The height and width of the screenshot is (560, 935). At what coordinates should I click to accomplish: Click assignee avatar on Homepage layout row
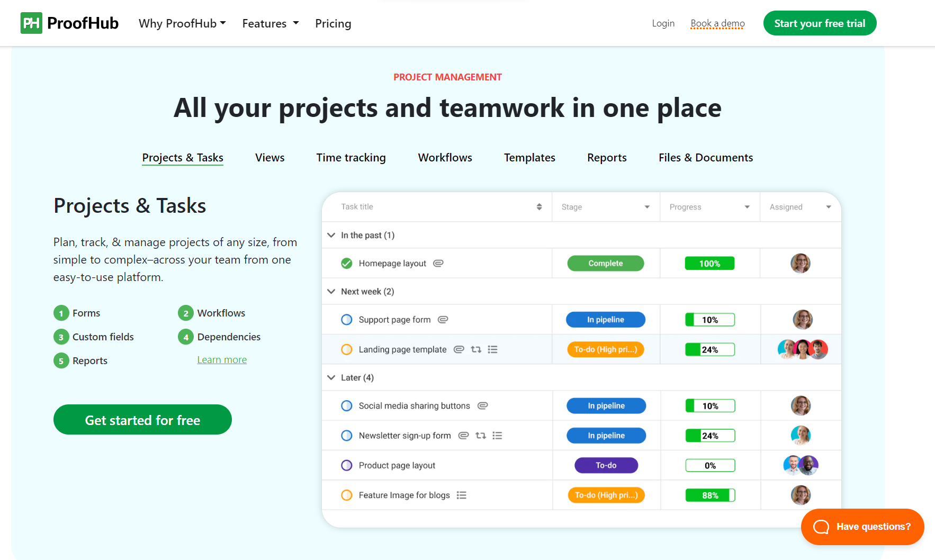[801, 263]
